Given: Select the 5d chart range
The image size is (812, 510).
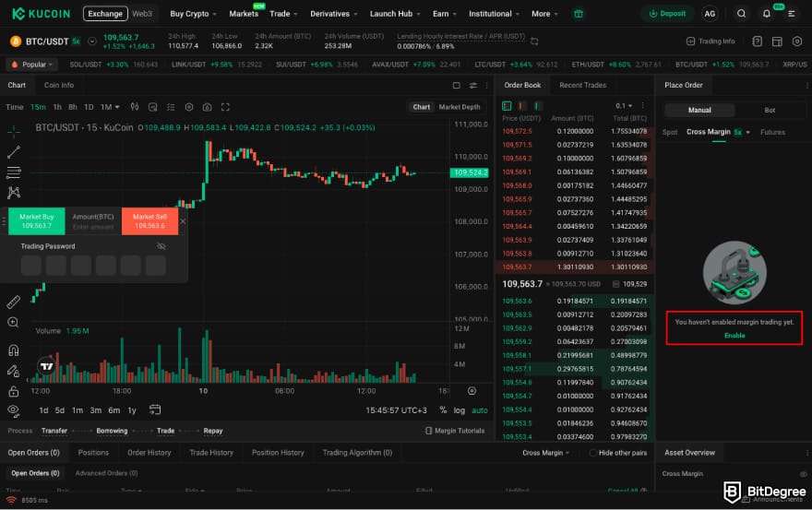Looking at the screenshot, I should point(60,410).
